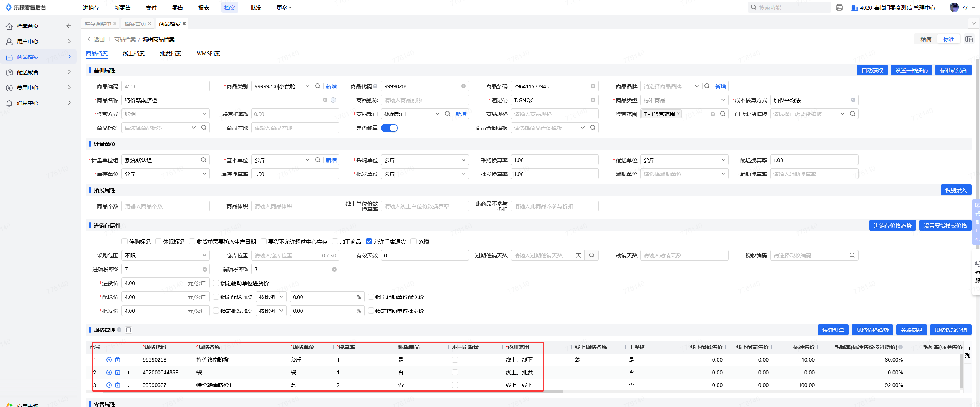Collapse the left sidebar menu
Viewport: 980px width, 407px height.
tap(69, 26)
